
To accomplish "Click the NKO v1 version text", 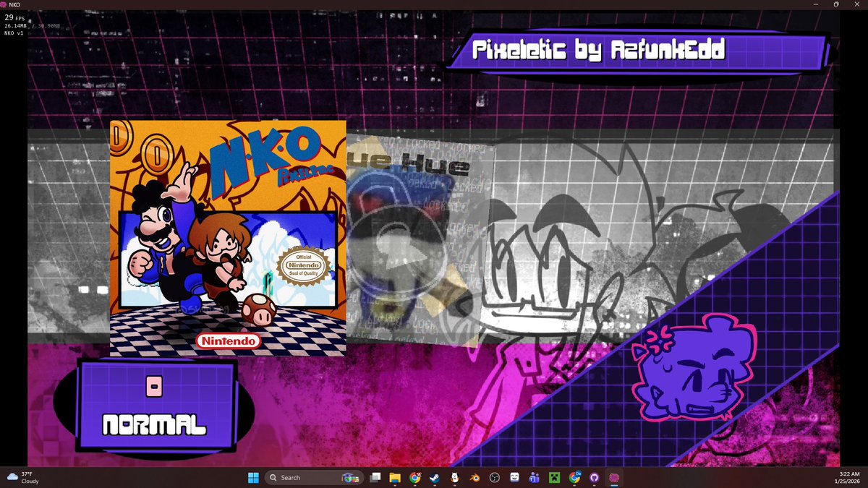I will click(14, 33).
